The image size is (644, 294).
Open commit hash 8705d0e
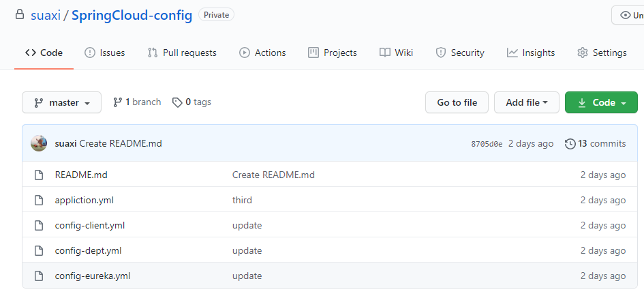tap(487, 144)
